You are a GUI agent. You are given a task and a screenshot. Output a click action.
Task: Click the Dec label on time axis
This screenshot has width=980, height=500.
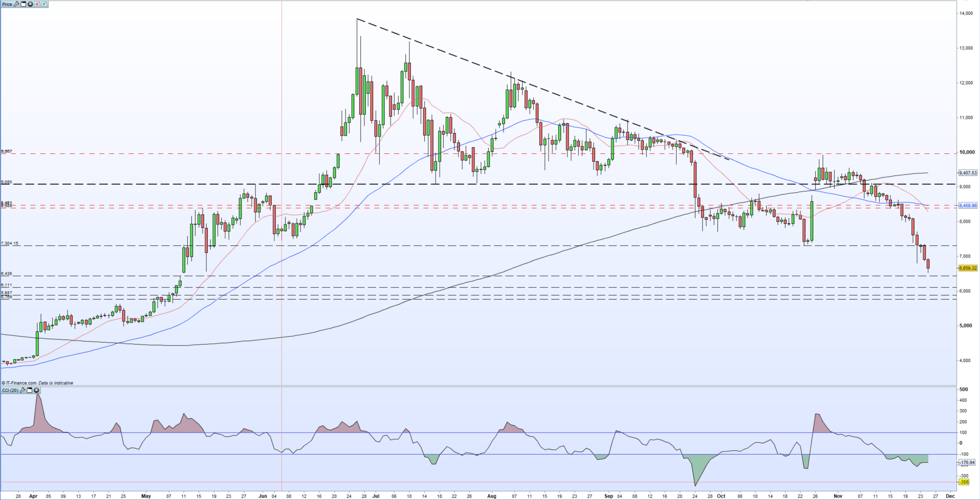(950, 496)
